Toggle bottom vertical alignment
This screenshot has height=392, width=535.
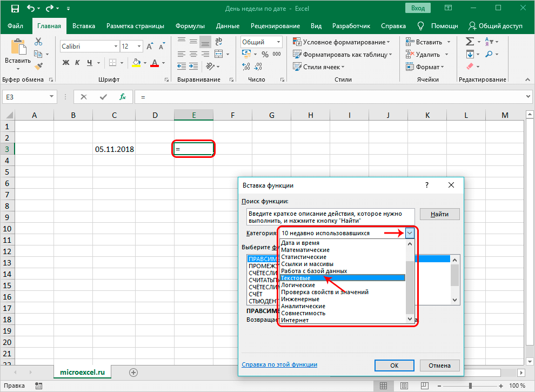[x=205, y=41]
